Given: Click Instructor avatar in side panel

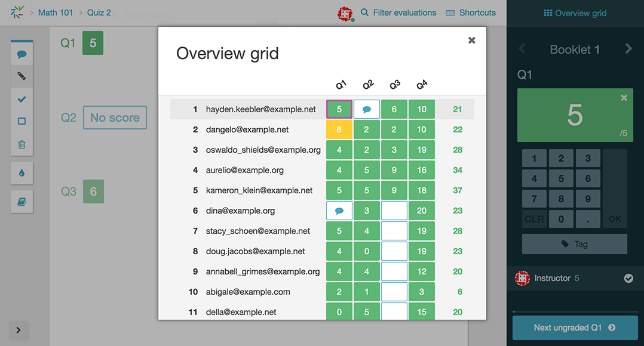Looking at the screenshot, I should point(522,279).
